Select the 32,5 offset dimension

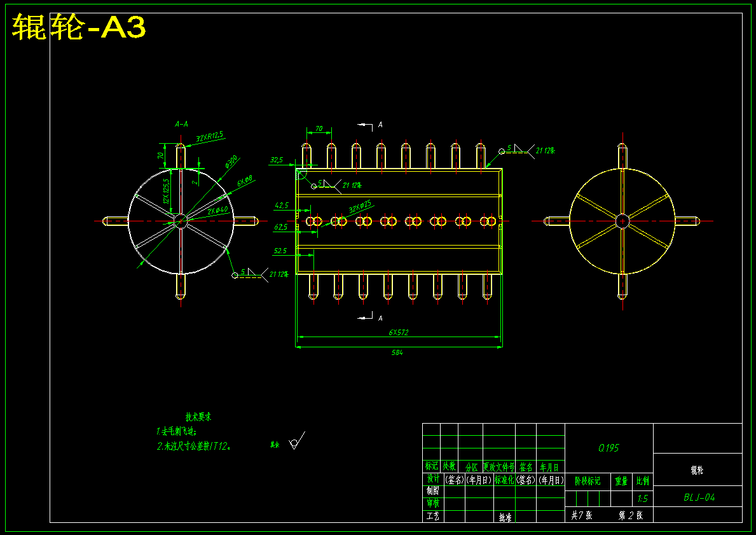pyautogui.click(x=277, y=160)
